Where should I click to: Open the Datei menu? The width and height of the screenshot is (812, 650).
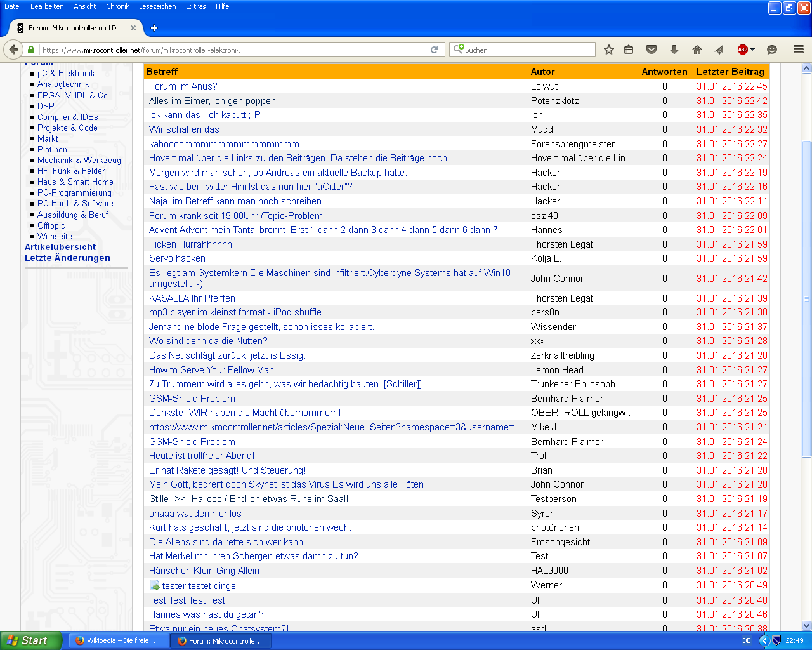click(x=13, y=6)
